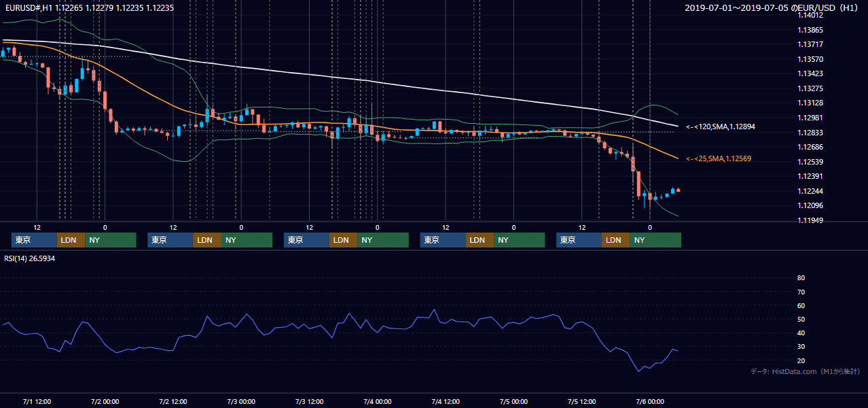Select the orange 25 SMA label 1.12569
Viewport: 868px width, 408px height.
[x=719, y=158]
